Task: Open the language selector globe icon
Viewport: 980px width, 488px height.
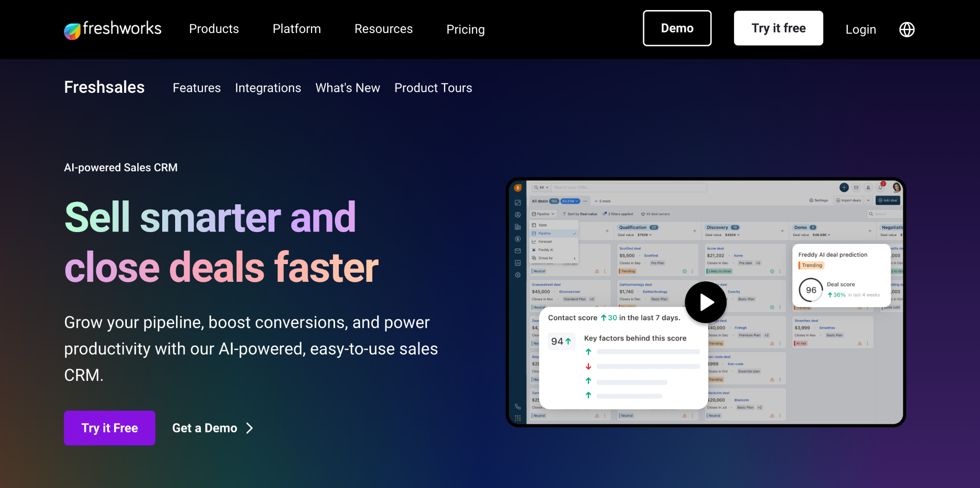Action: pyautogui.click(x=907, y=29)
